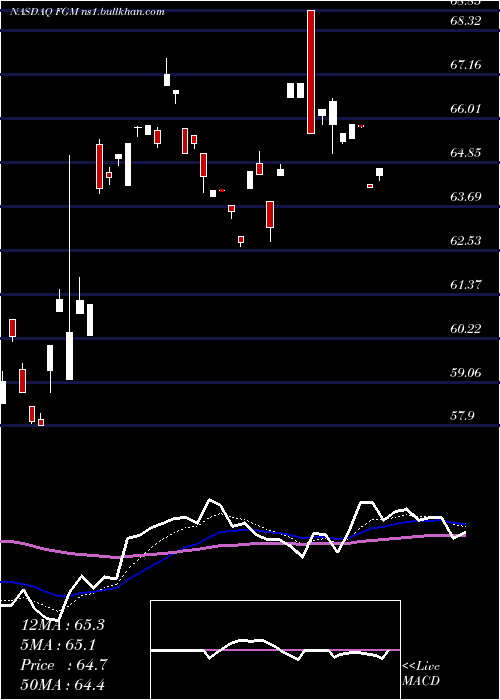The width and height of the screenshot is (500, 700).
Task: Click the tall red candlestick reaching the chart top
Action: click(x=311, y=71)
